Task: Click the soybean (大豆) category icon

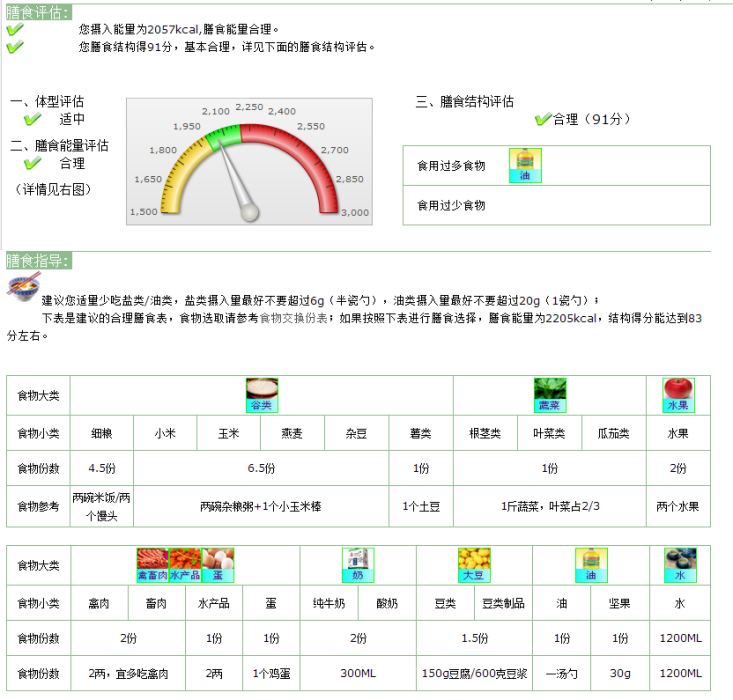Action: click(474, 565)
